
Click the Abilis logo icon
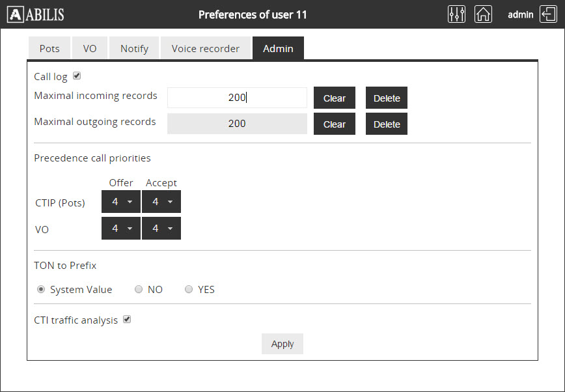tap(16, 14)
